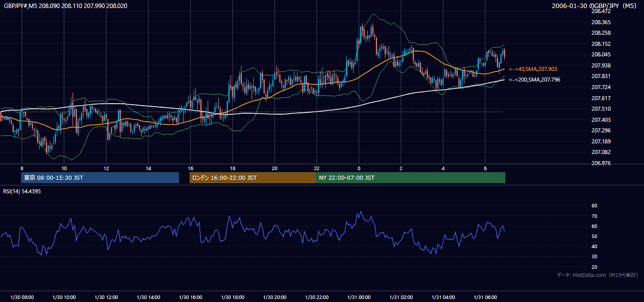Click the bottom date label 1/30 20:00
The width and height of the screenshot is (644, 302).
tap(275, 297)
